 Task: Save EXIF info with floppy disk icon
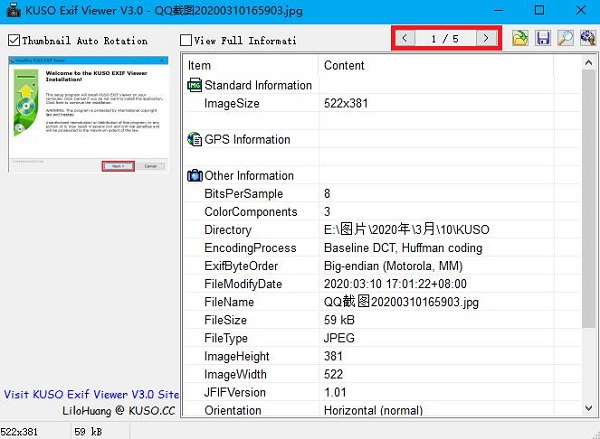point(543,38)
